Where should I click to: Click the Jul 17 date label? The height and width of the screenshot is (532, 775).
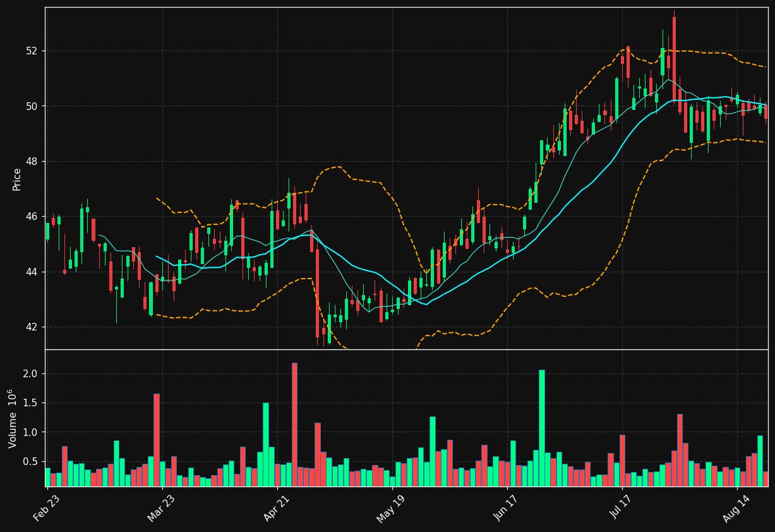tap(620, 507)
